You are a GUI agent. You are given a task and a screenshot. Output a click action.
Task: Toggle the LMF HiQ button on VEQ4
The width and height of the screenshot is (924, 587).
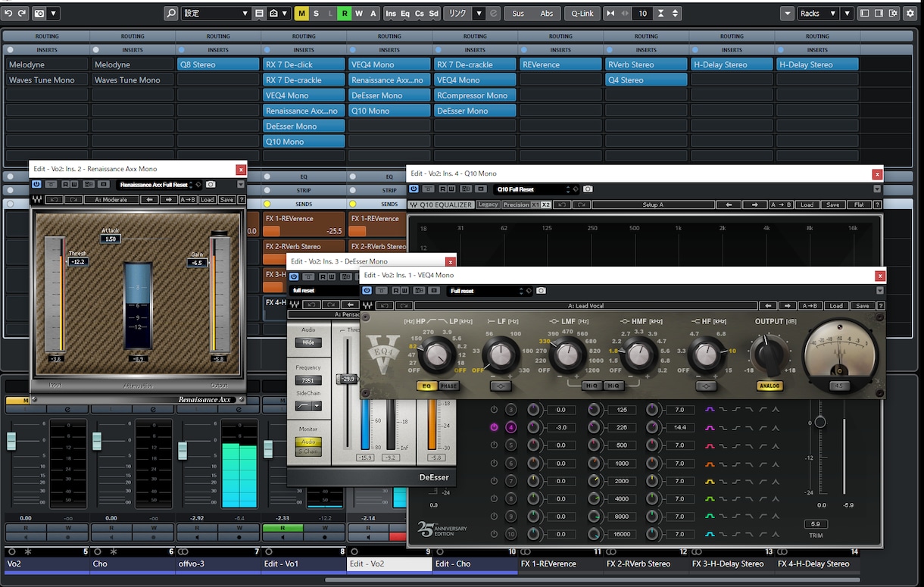click(592, 386)
